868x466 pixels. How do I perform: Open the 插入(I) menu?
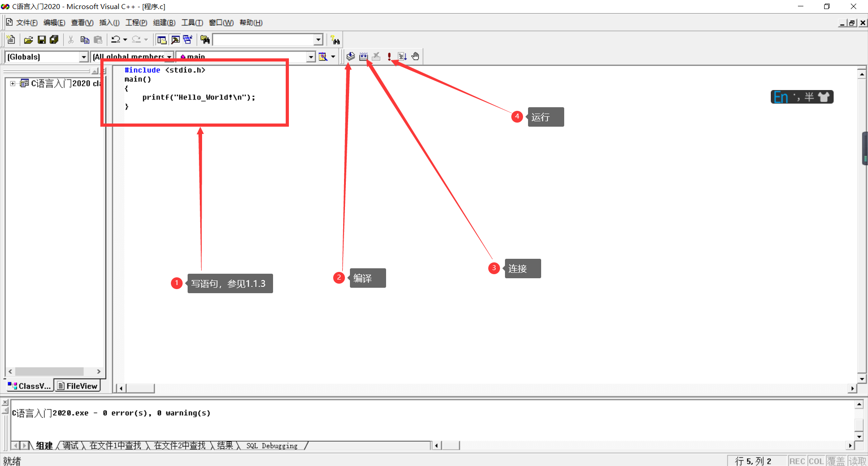109,23
